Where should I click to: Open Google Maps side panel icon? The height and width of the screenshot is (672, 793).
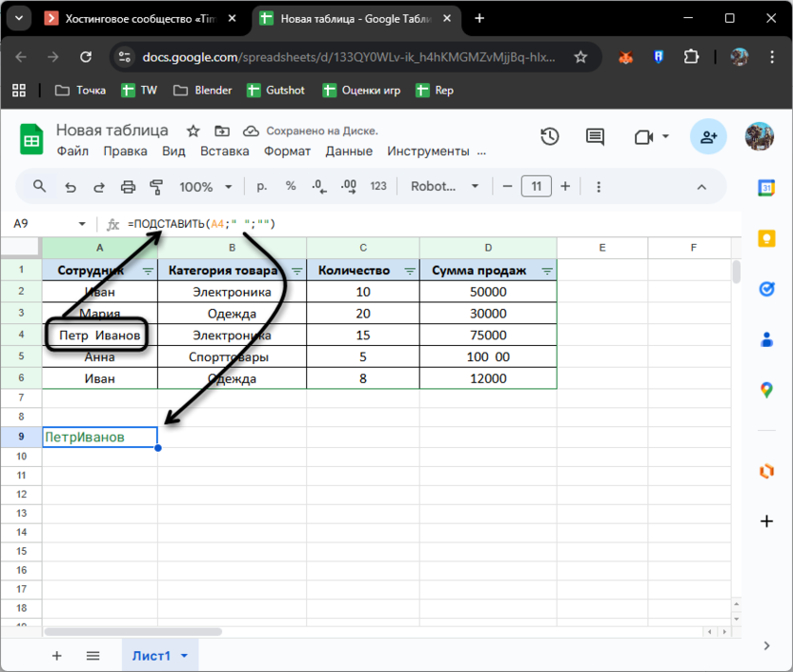(x=766, y=389)
